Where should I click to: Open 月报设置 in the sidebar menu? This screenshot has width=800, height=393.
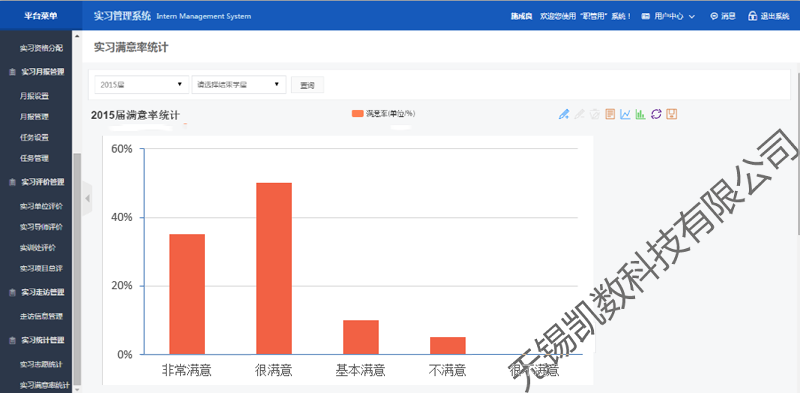[34, 96]
